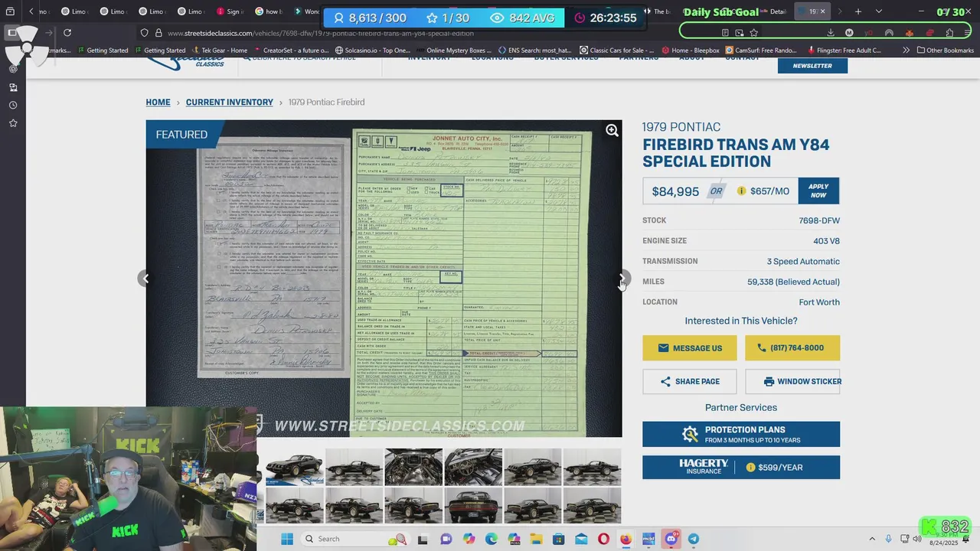Open the Other Bookmarks folder

(x=945, y=51)
